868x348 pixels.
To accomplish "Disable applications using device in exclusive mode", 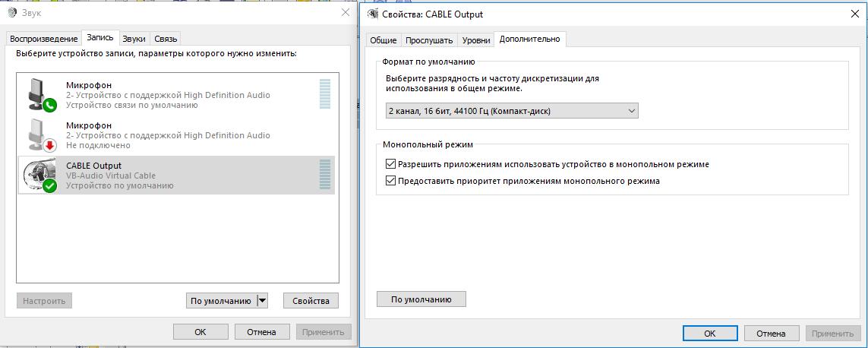I will 391,164.
